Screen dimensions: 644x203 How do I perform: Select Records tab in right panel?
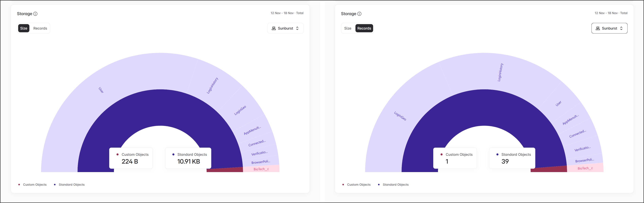364,28
